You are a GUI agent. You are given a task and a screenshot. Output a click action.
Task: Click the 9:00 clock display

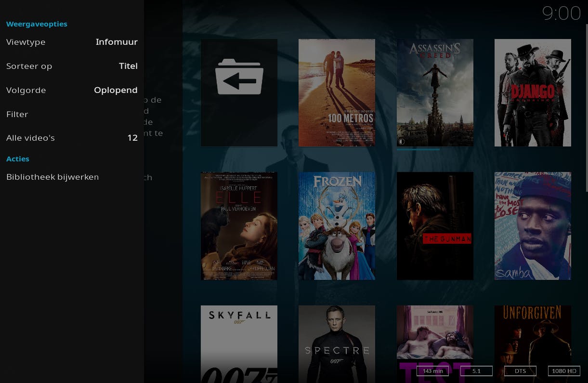click(x=562, y=13)
